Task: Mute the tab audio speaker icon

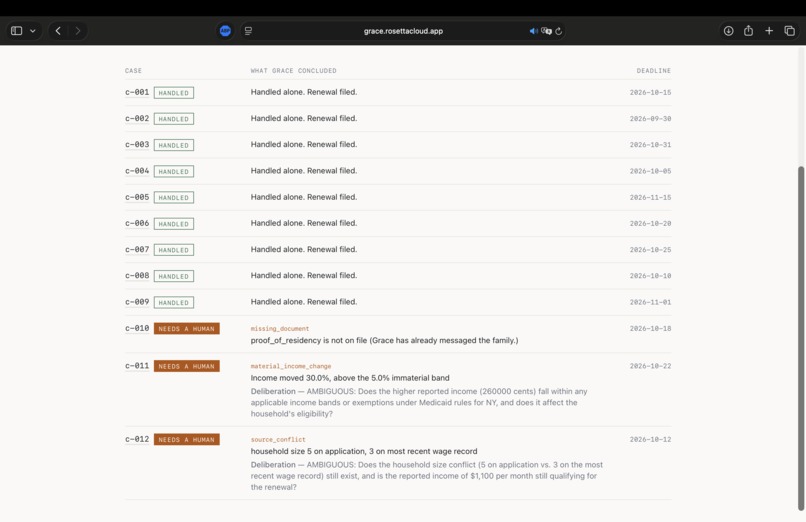Action: [534, 31]
